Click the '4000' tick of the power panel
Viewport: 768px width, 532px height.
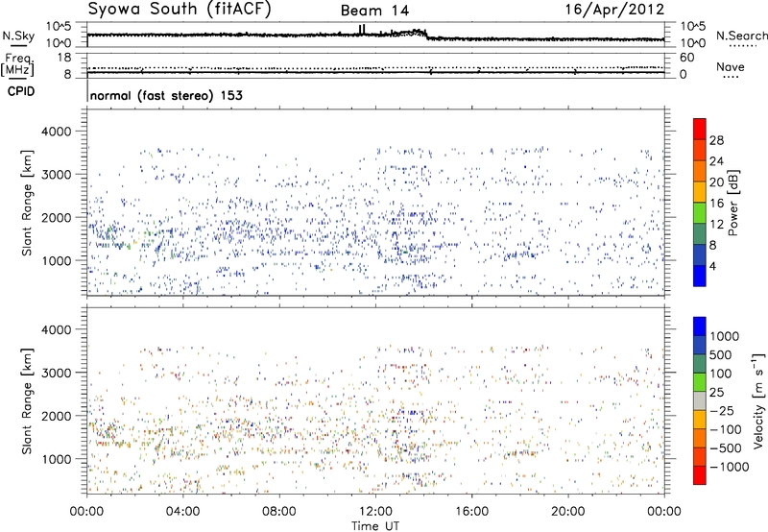click(x=56, y=132)
